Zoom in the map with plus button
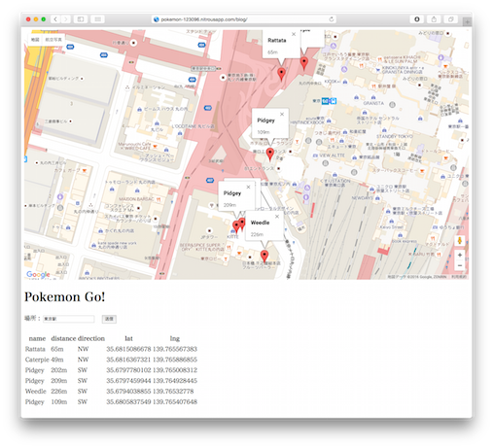The width and height of the screenshot is (493, 448). pos(460,255)
